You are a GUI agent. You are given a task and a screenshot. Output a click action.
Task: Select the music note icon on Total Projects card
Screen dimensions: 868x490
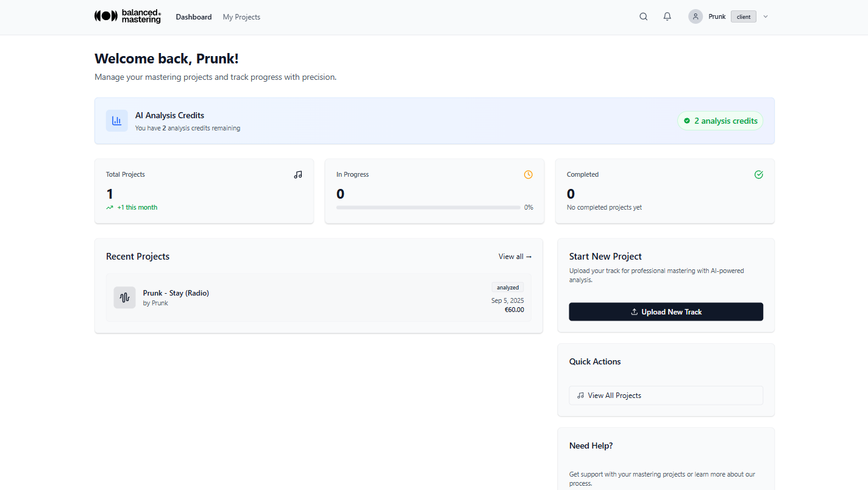pos(297,174)
